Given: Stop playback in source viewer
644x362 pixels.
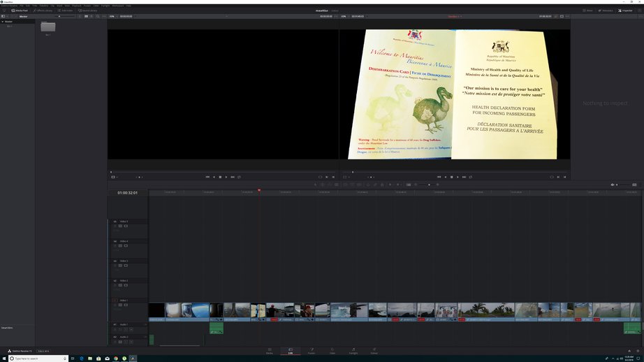Looking at the screenshot, I should 220,177.
